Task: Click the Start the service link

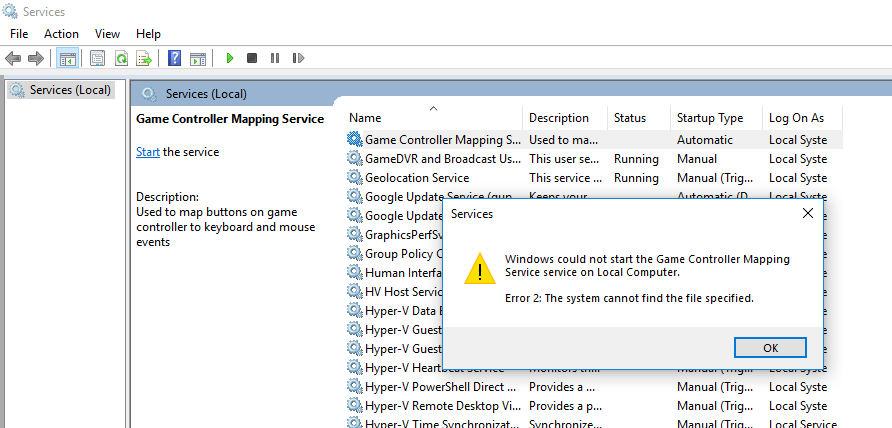Action: click(x=147, y=152)
